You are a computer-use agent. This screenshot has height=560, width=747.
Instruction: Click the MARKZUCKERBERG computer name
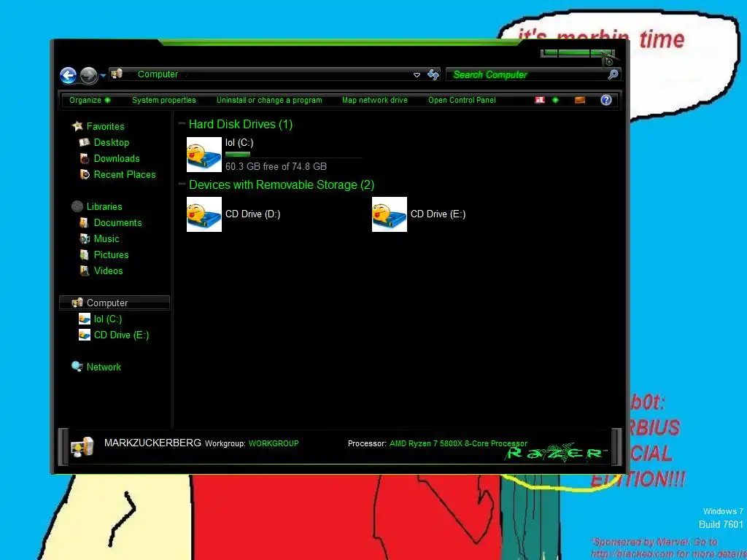152,443
